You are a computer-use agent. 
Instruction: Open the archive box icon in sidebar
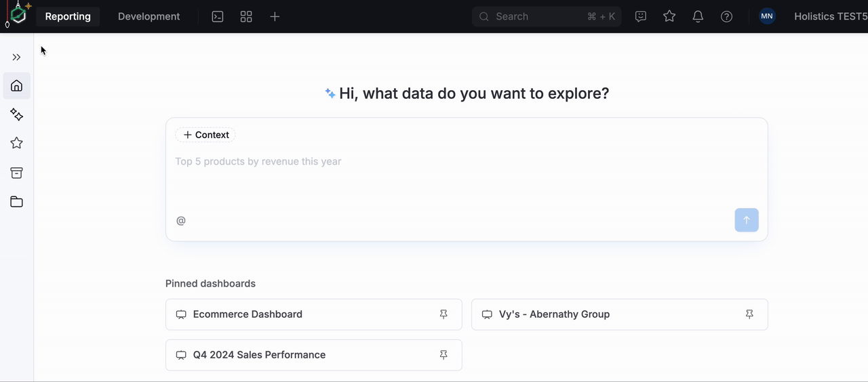(x=17, y=173)
